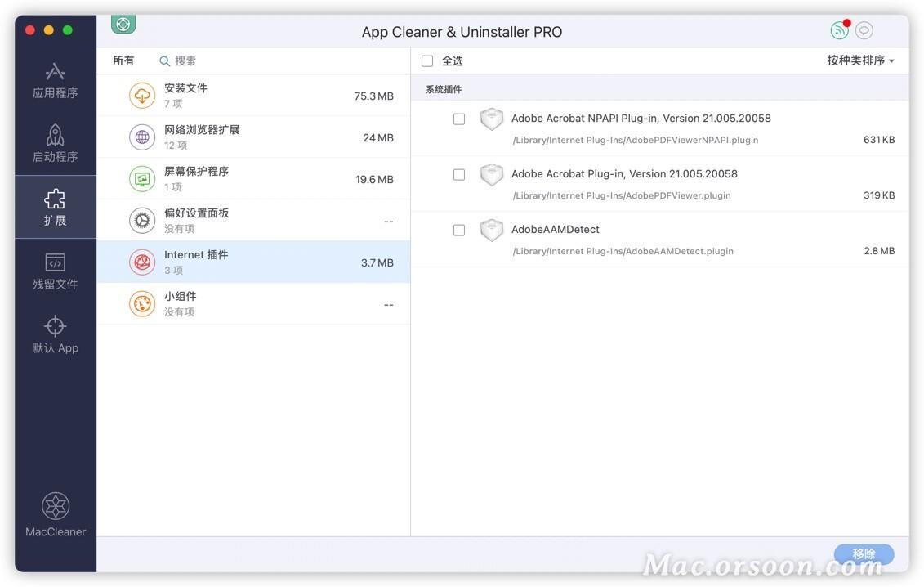Open the 默认 App sidebar section
924x587 pixels.
[x=55, y=334]
